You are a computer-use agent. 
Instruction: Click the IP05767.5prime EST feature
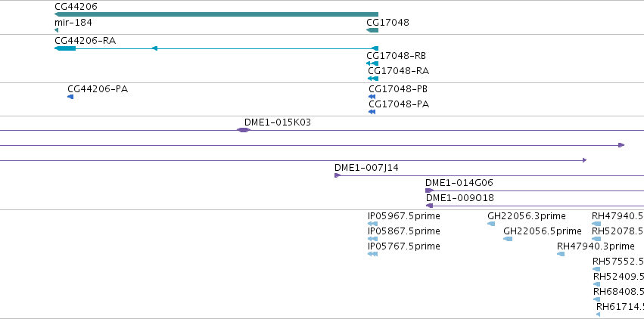(x=372, y=254)
